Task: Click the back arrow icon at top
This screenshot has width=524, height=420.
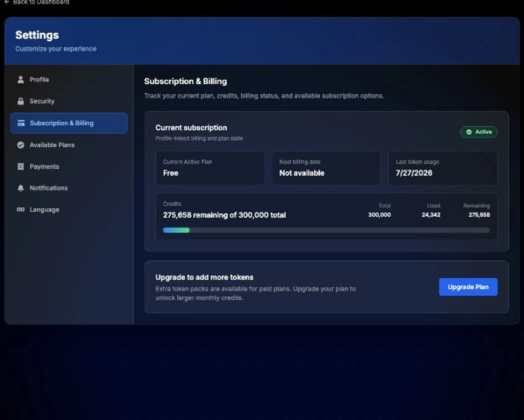Action: click(7, 2)
